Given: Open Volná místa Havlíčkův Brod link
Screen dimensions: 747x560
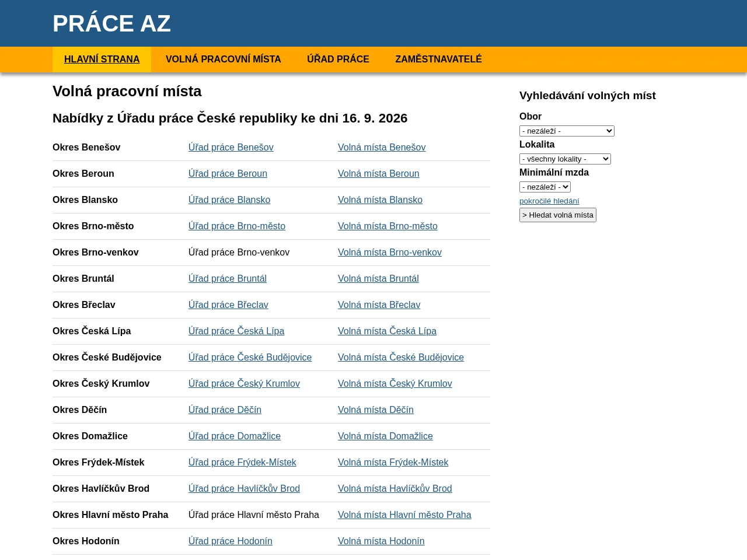Looking at the screenshot, I should (x=395, y=489).
